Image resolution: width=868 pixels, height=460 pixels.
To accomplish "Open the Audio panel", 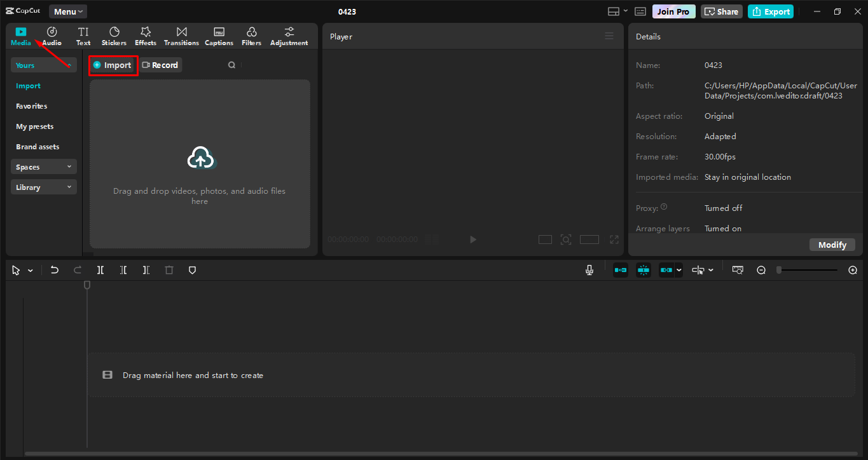I will click(x=51, y=35).
